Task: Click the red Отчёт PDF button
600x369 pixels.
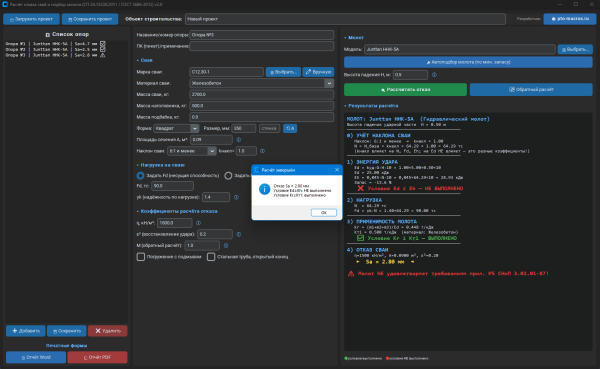Action: (x=97, y=357)
